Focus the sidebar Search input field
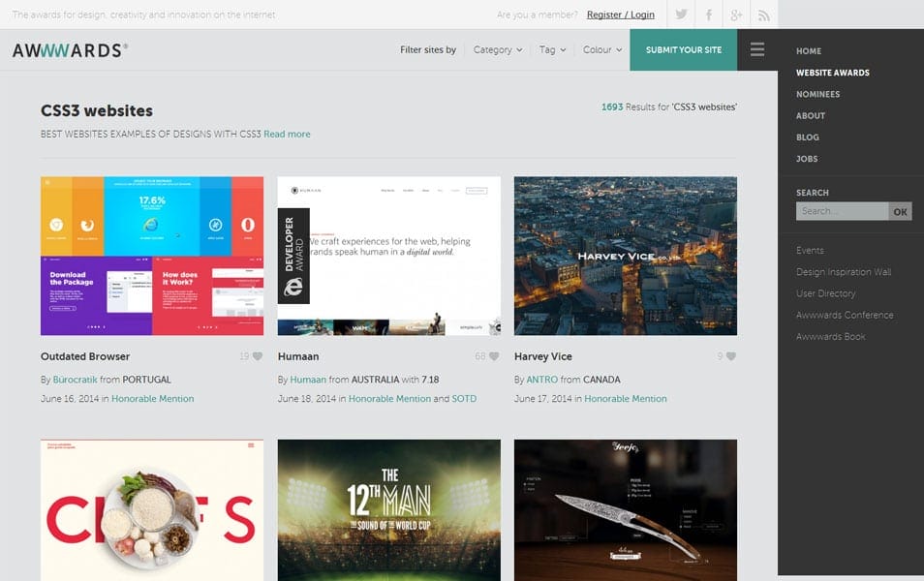 842,211
